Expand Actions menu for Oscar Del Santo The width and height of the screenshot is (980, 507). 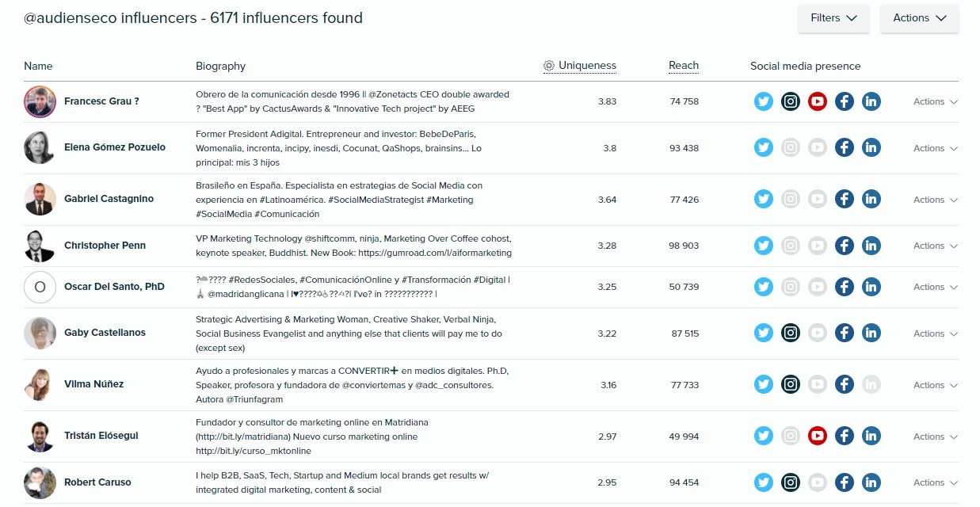pyautogui.click(x=936, y=287)
